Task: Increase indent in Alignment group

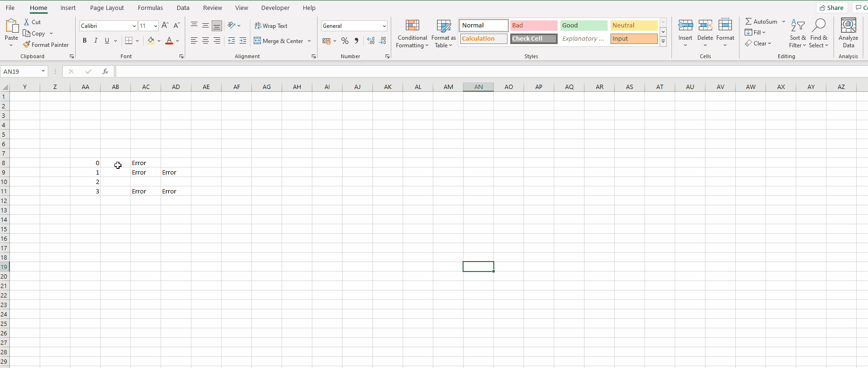Action: coord(243,41)
